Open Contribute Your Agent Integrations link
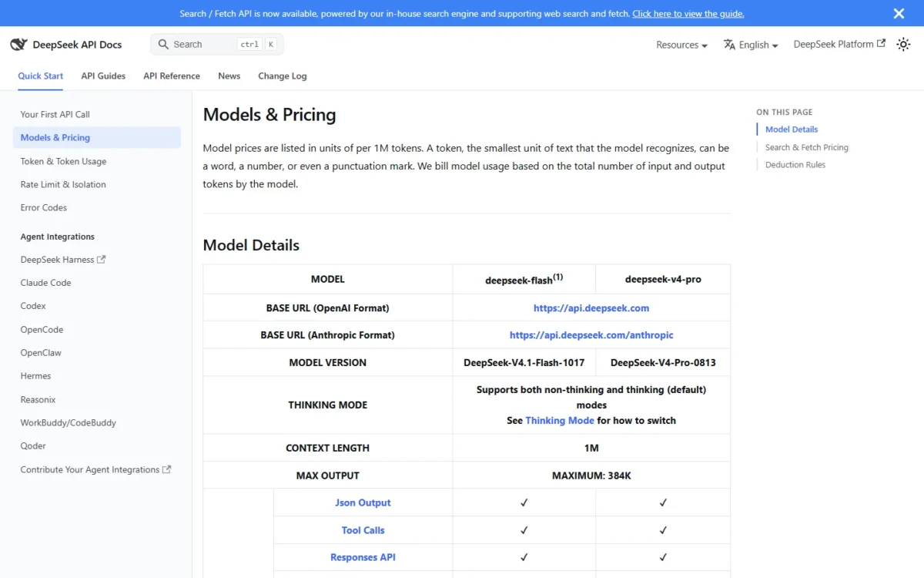This screenshot has width=924, height=578. point(97,469)
